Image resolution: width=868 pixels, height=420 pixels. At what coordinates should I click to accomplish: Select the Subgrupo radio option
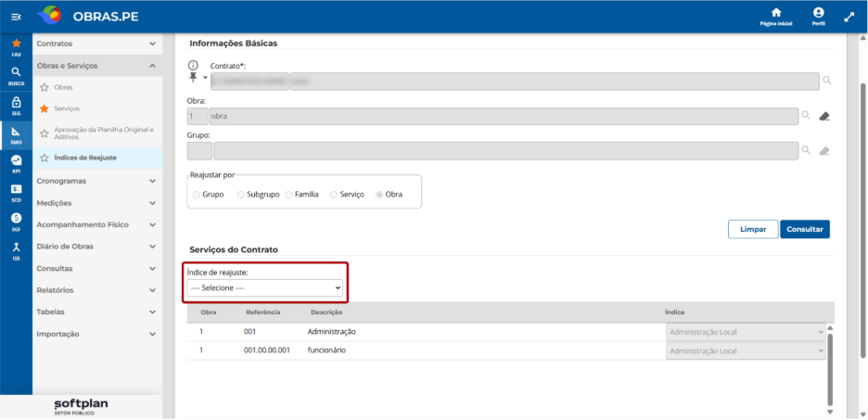240,196
